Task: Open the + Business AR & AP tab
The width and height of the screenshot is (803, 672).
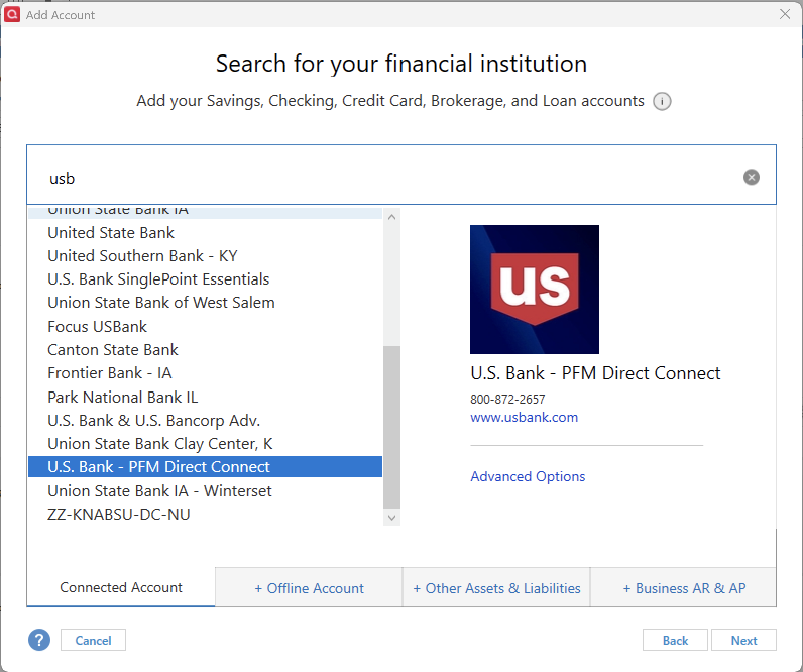Action: point(683,588)
